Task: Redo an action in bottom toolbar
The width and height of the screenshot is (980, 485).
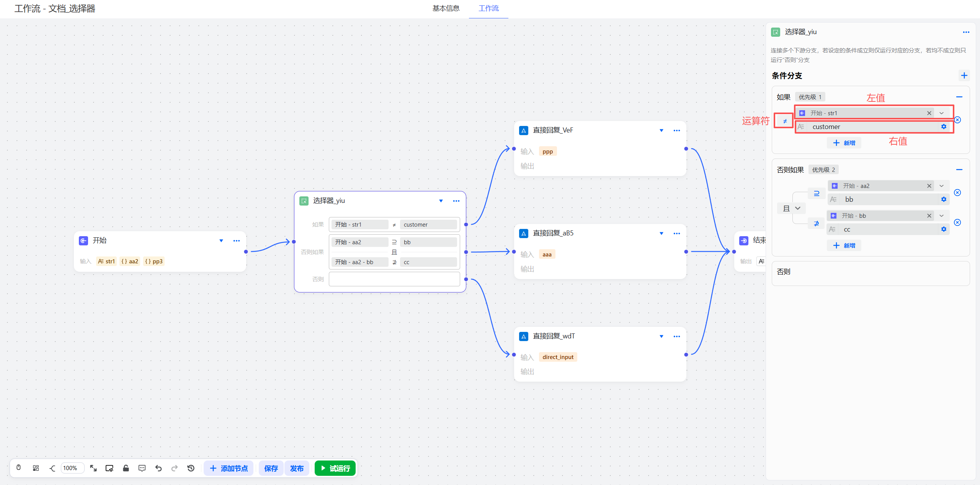Action: tap(175, 468)
